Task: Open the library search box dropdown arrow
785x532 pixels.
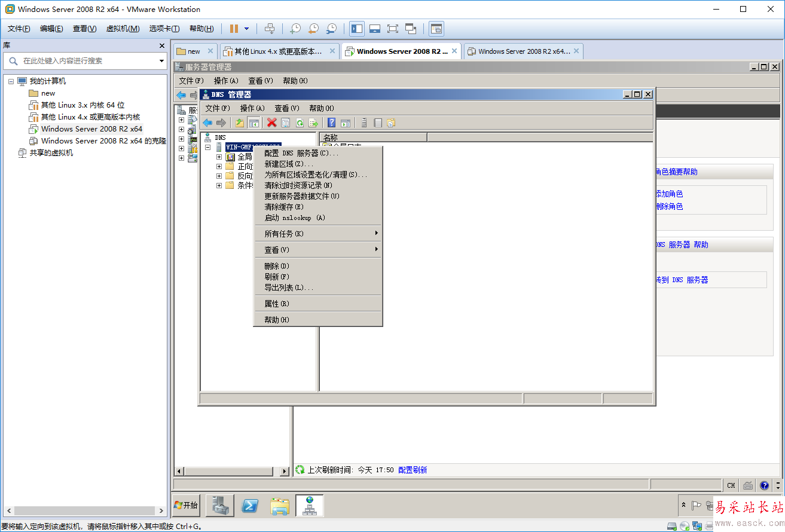Action: click(x=161, y=61)
